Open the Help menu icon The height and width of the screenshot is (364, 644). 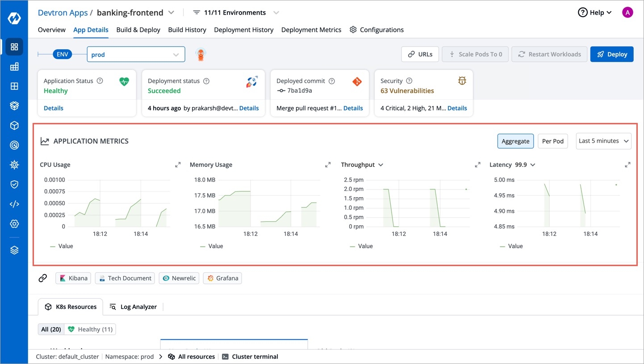582,13
